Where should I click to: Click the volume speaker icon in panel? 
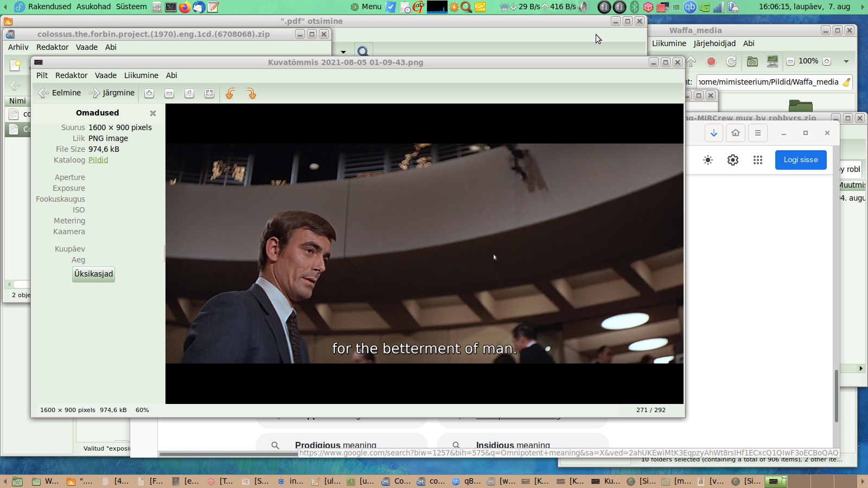point(584,7)
